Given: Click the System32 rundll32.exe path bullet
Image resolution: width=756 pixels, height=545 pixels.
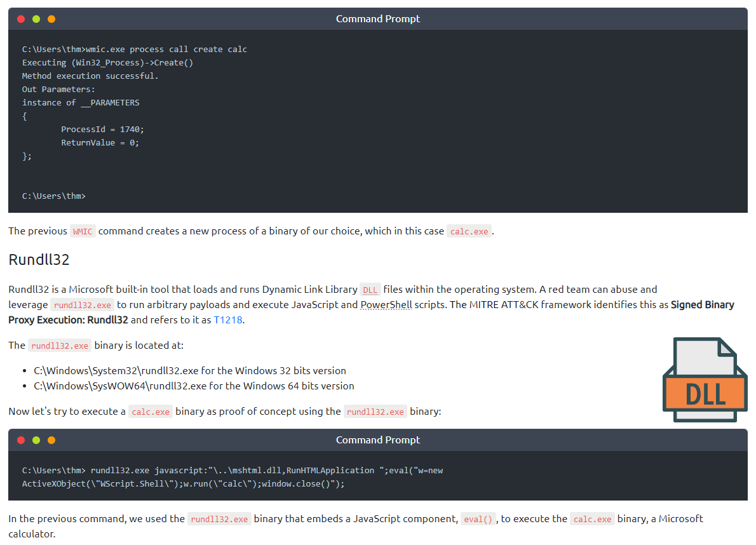Looking at the screenshot, I should 190,371.
